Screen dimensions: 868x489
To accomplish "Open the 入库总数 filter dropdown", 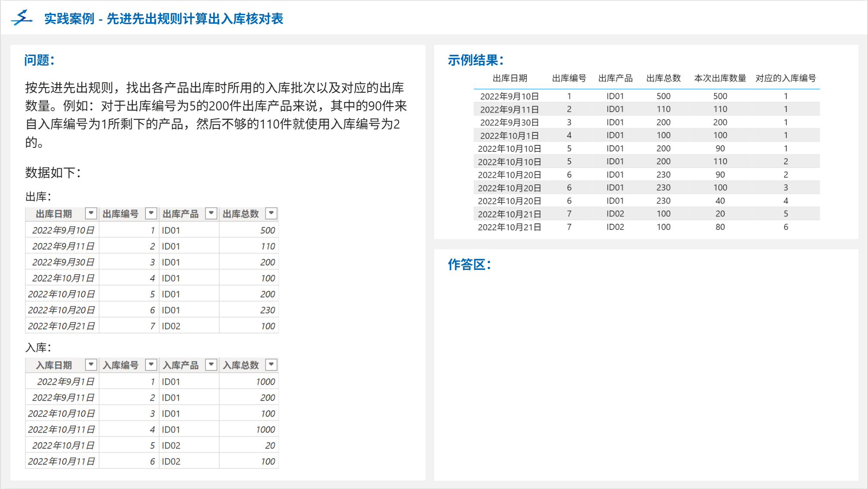I will point(271,364).
